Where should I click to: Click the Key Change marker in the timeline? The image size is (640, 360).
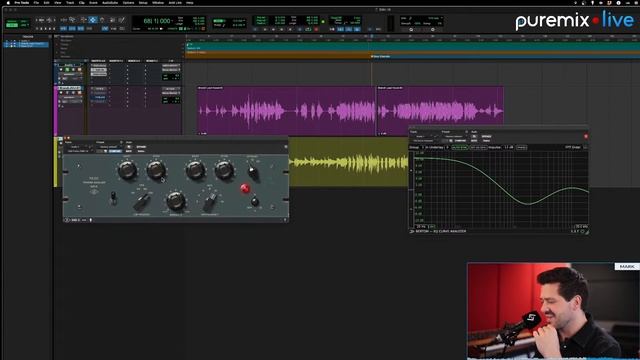381,56
